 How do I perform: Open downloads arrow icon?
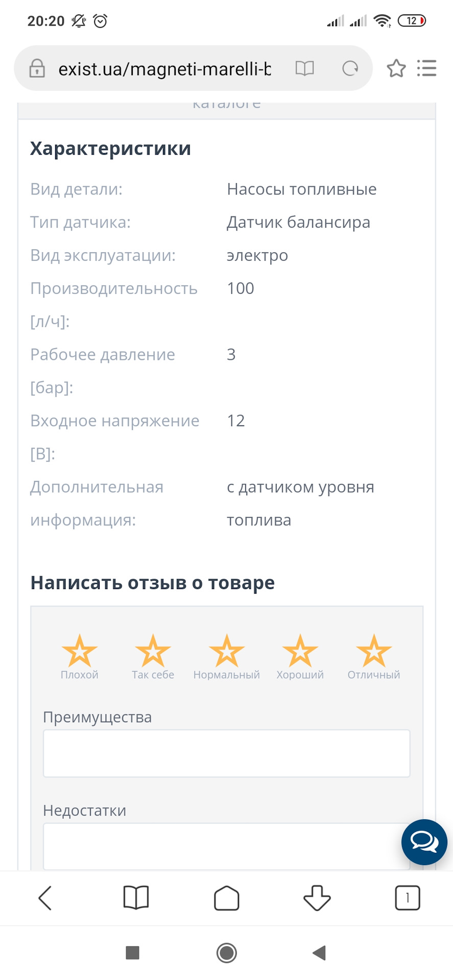tap(317, 898)
